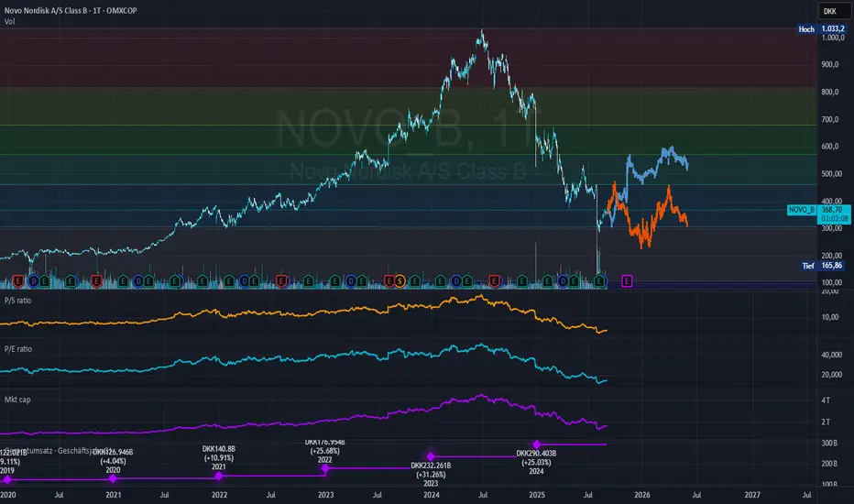Click the P/S ratio indicator label

[x=18, y=301]
